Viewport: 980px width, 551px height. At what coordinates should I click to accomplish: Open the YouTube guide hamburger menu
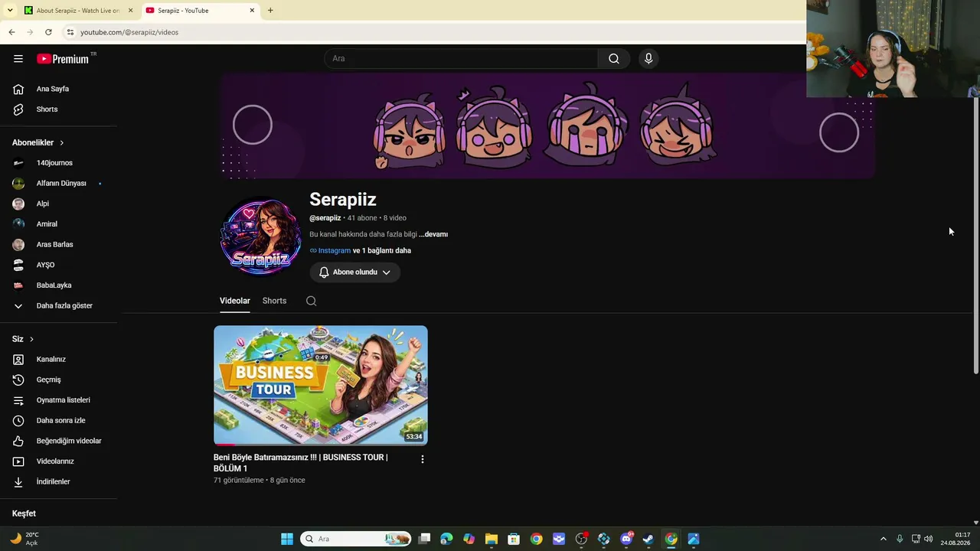[18, 59]
